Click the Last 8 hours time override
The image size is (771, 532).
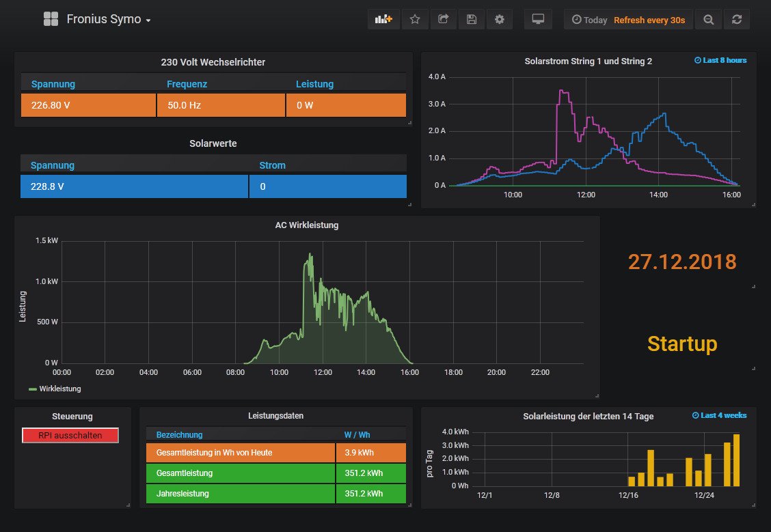pos(720,60)
